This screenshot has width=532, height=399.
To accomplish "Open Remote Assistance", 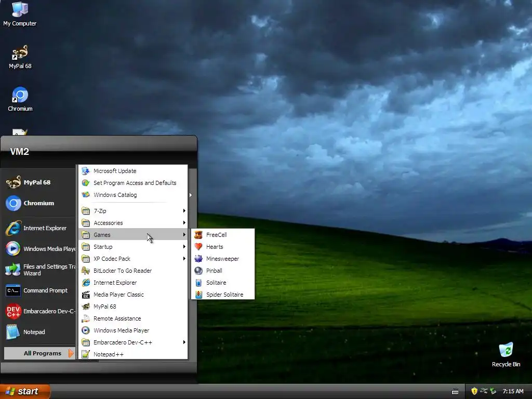I will pyautogui.click(x=133, y=318).
